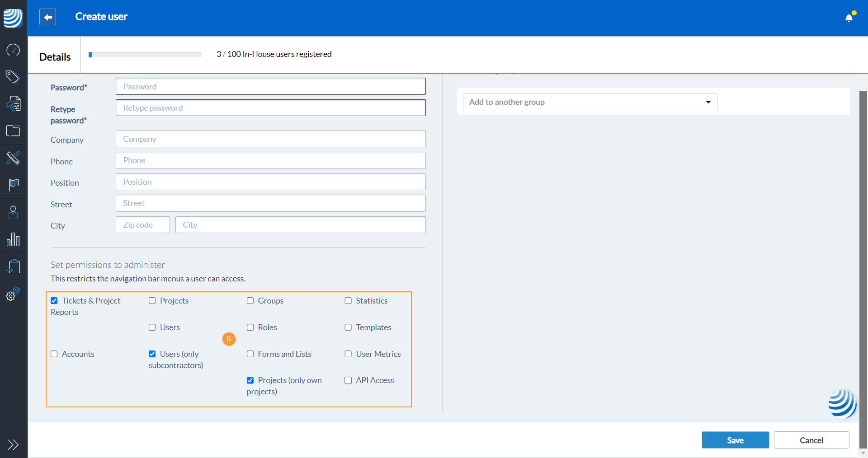Viewport: 868px width, 458px height.
Task: Click the In-House users progress bar
Action: (x=145, y=55)
